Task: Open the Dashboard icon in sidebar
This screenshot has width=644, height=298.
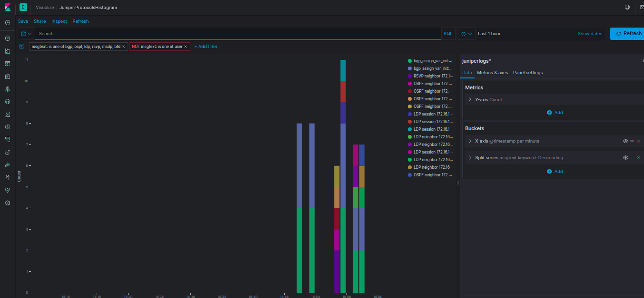Action: (8, 64)
